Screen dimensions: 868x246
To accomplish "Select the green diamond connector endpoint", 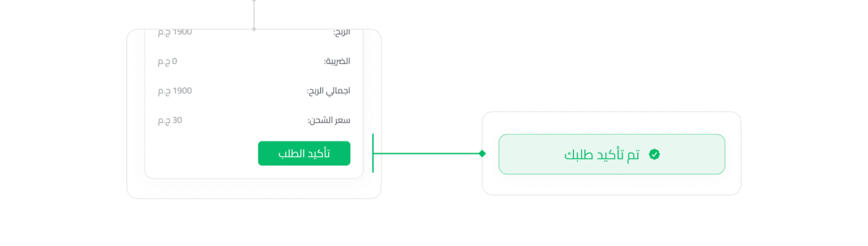I will point(482,153).
